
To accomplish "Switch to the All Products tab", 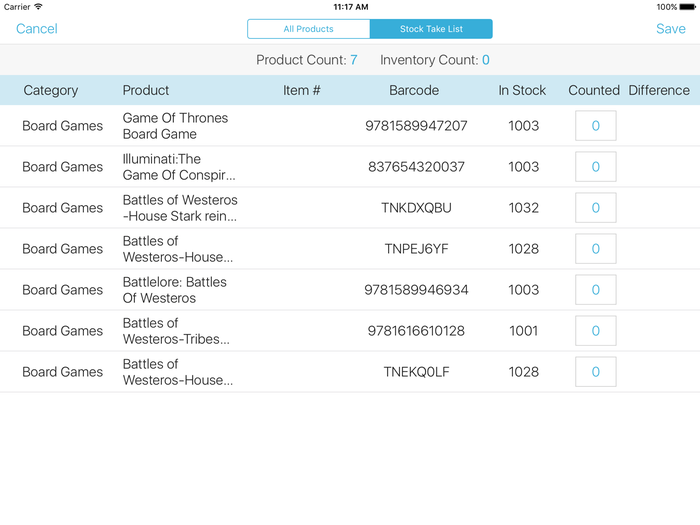I will click(x=308, y=29).
